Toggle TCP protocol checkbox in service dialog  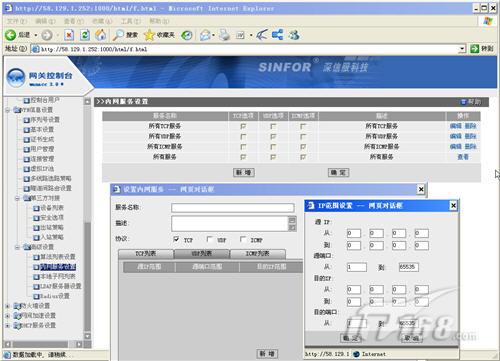[x=176, y=239]
